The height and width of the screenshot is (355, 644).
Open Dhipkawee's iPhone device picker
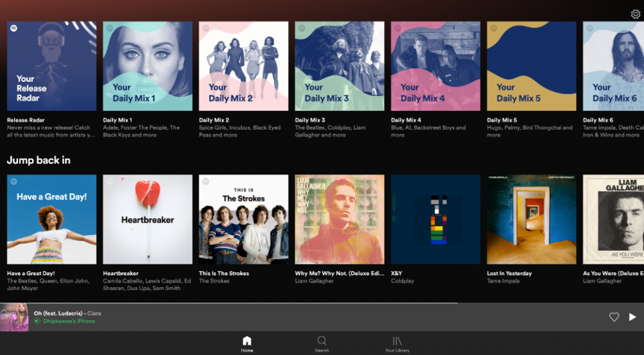coord(64,321)
